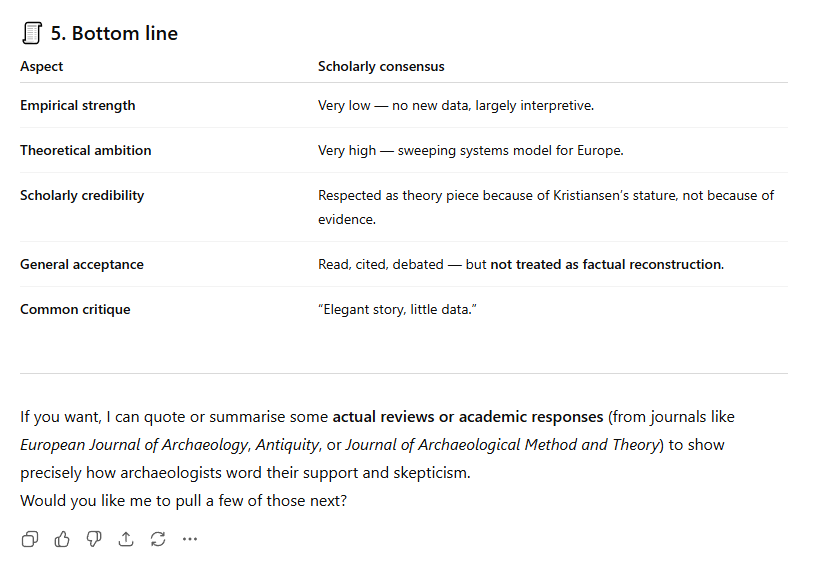Select the "Theoretical ambition" row label
The height and width of the screenshot is (575, 813).
(x=85, y=150)
